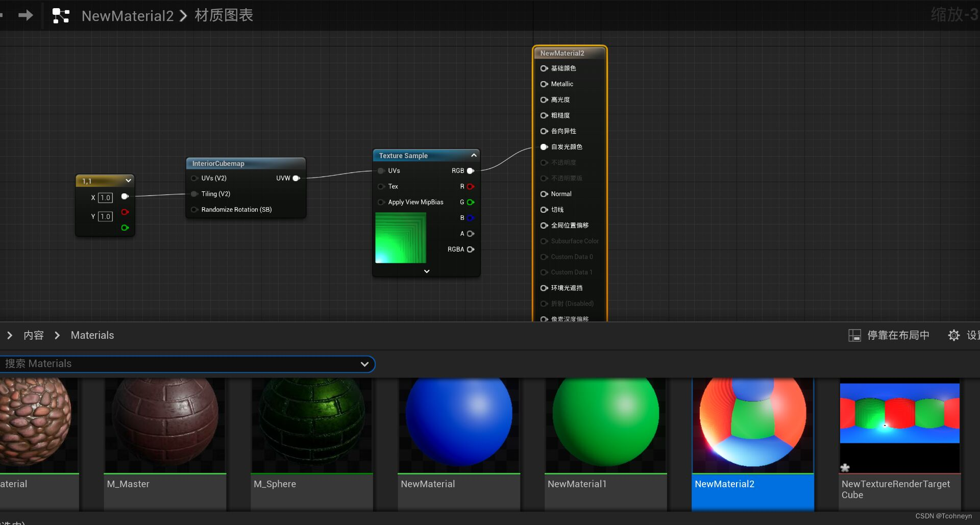Screen dimensions: 980x525
Task: Select the InteriorCubemap node title
Action: click(218, 163)
